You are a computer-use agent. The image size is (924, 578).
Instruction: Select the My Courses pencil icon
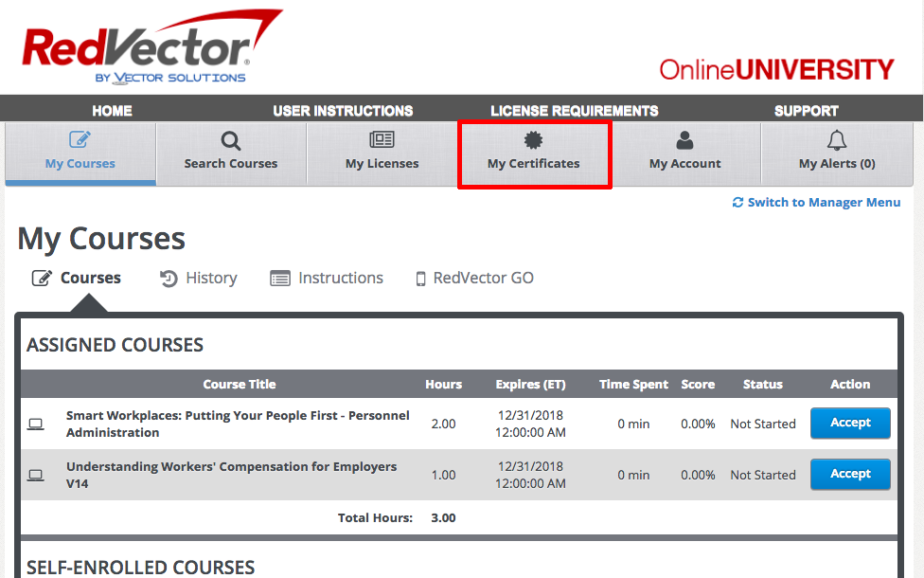click(x=80, y=139)
